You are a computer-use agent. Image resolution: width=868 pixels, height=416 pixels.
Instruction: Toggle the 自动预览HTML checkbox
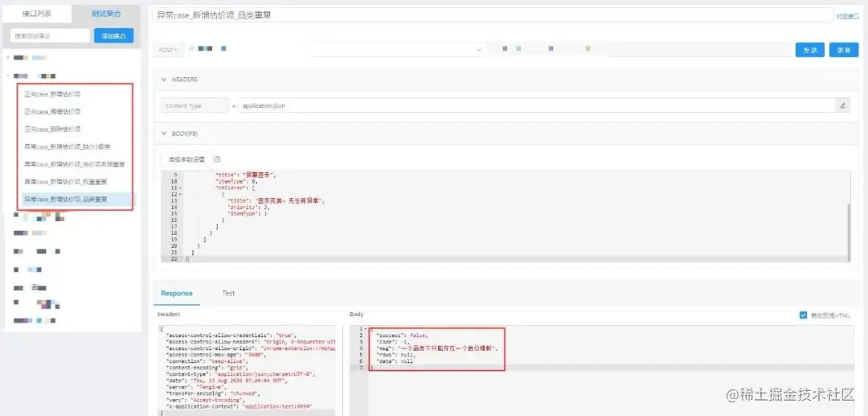coord(803,315)
